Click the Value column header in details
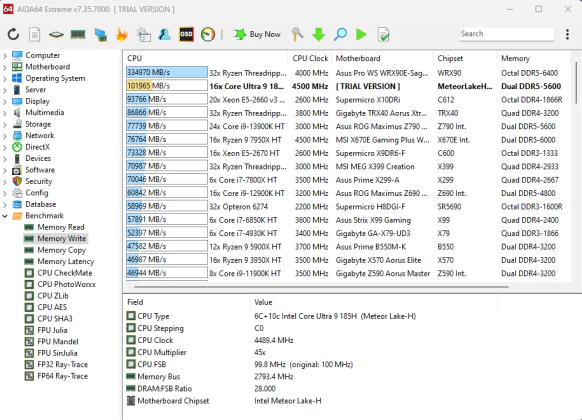This screenshot has height=420, width=582. [374, 302]
